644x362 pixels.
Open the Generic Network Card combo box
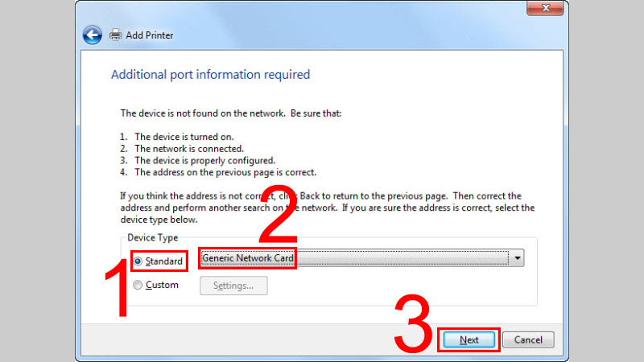[354, 258]
